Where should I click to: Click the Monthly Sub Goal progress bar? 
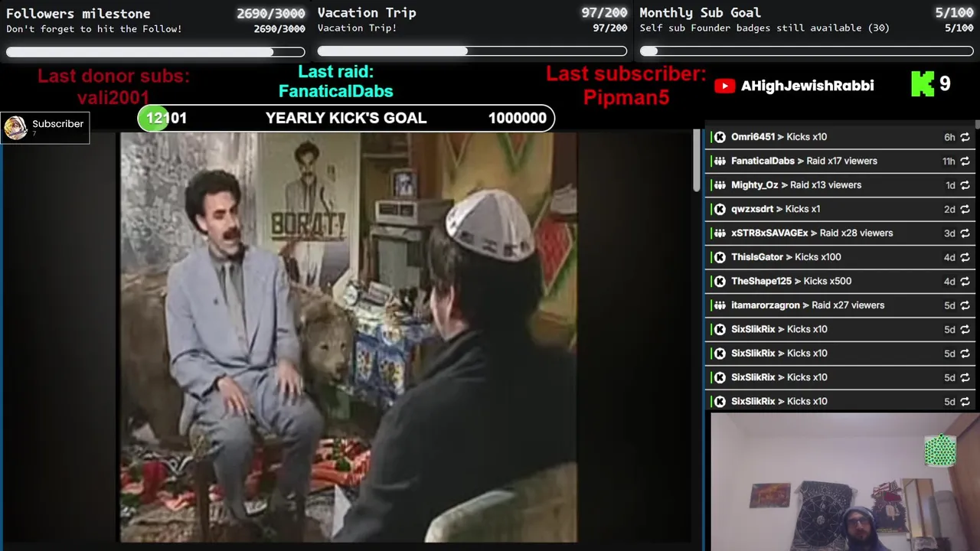coord(807,51)
